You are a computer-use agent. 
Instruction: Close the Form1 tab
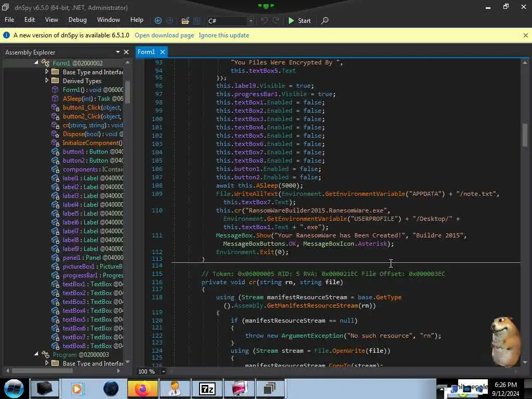coord(163,52)
